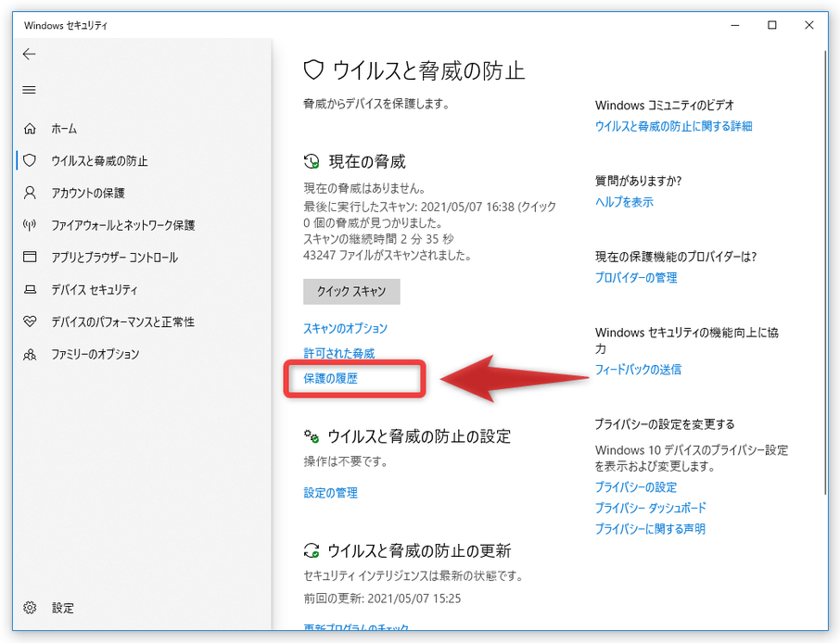Go to アプリとブラウザー コントロール

tap(115, 258)
